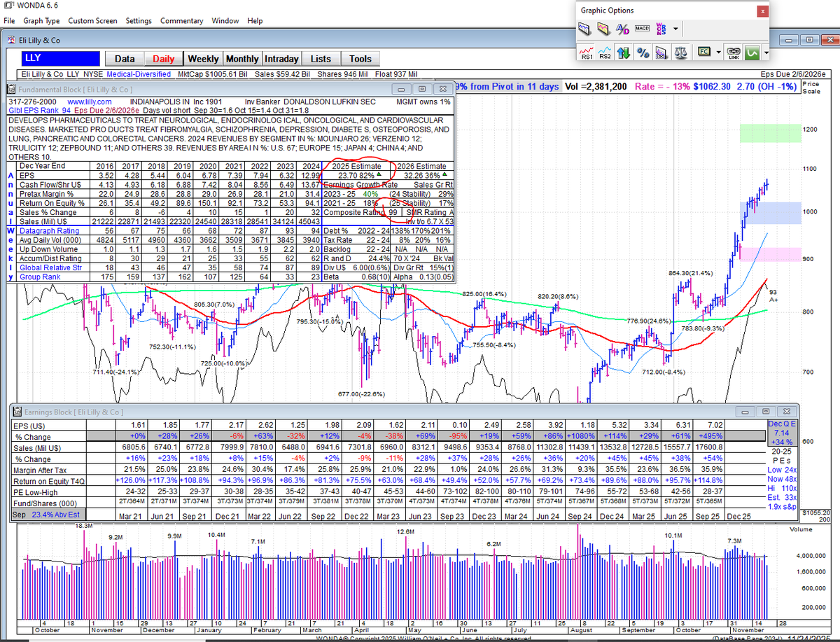
Task: Click the Glbl EPS Rank 94 text
Action: pos(39,110)
